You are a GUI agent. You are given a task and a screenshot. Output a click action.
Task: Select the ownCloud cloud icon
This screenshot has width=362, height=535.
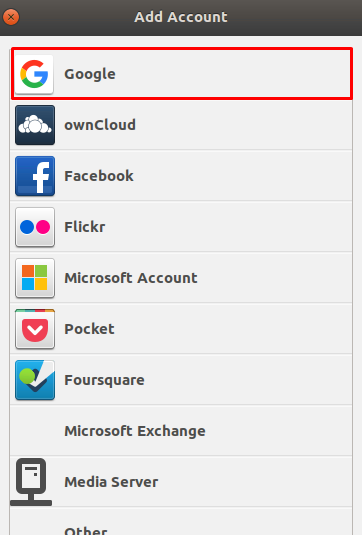point(35,125)
